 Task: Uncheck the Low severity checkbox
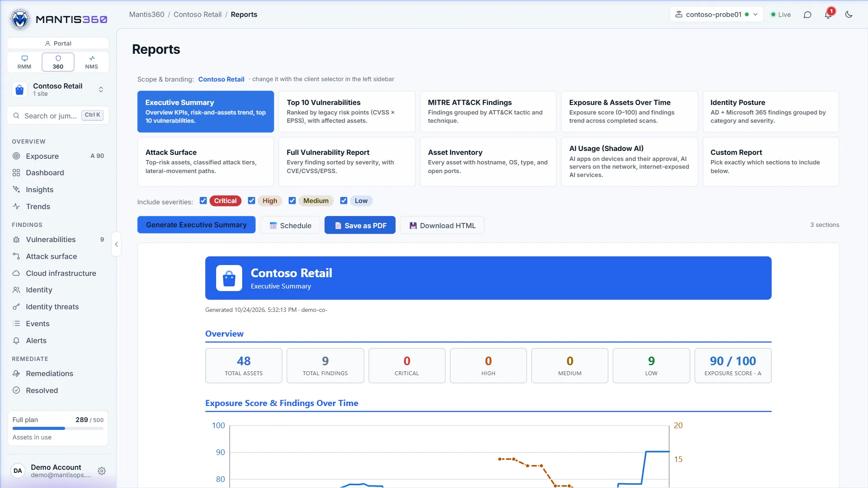(x=344, y=200)
